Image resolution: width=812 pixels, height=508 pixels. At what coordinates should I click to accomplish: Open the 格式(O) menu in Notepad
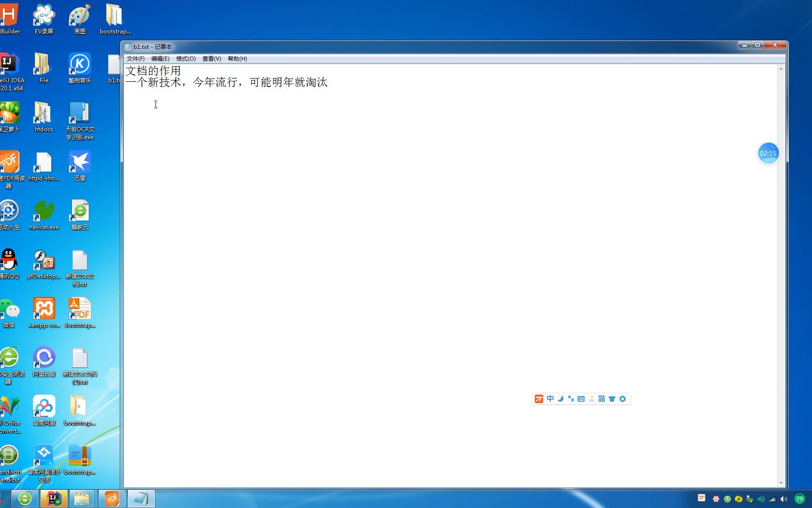186,59
